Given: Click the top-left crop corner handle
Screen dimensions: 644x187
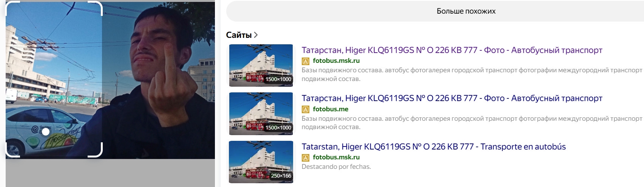Looking at the screenshot, I should pyautogui.click(x=11, y=8).
